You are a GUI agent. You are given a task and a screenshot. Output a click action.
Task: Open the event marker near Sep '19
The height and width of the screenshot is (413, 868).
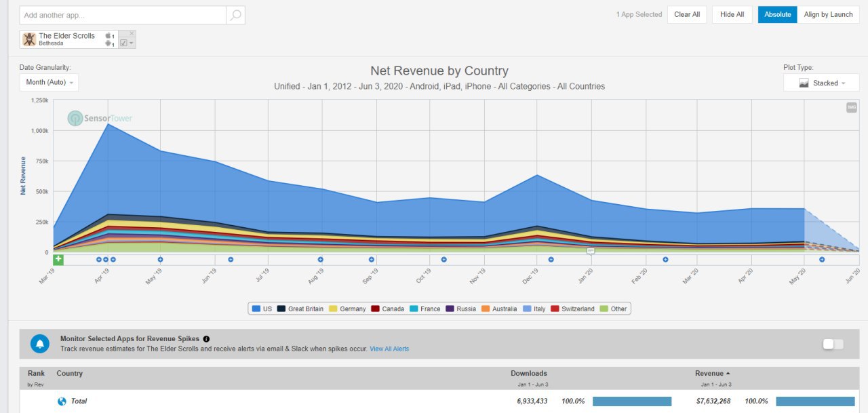coord(372,260)
